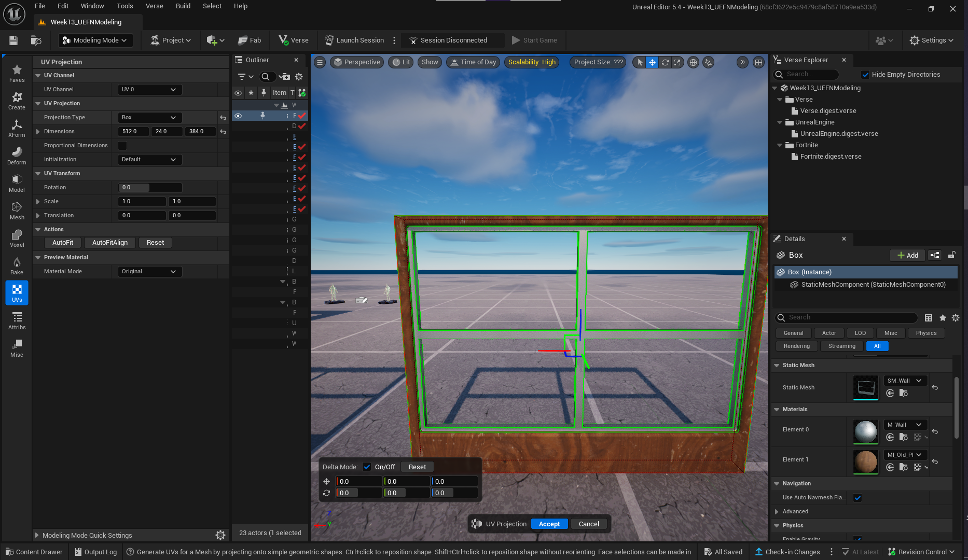Click the browse content icon beside Save
The image size is (968, 560).
tap(36, 40)
